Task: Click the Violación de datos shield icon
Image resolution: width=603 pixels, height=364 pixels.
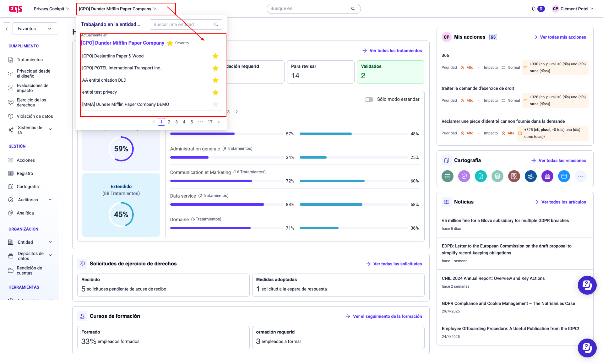Action: (x=11, y=116)
